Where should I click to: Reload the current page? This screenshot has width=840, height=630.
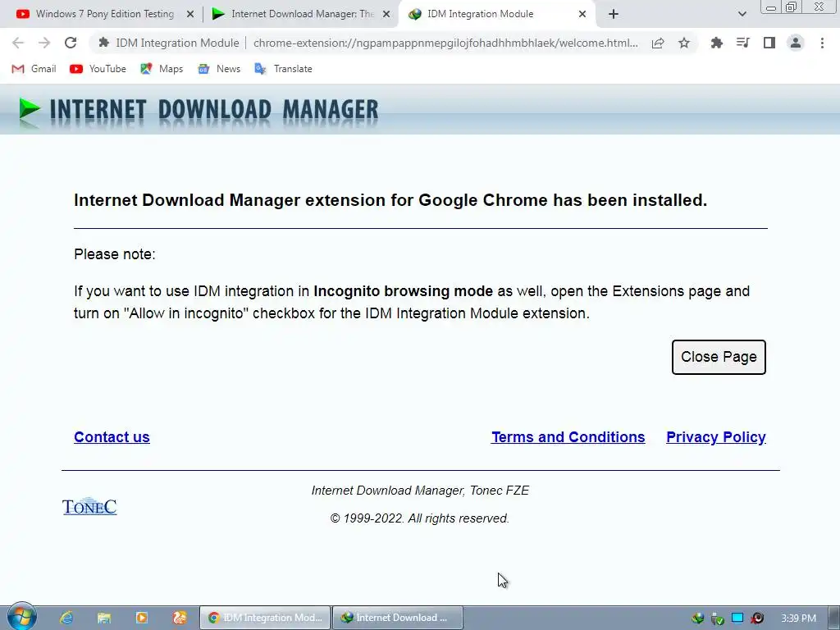(x=71, y=43)
